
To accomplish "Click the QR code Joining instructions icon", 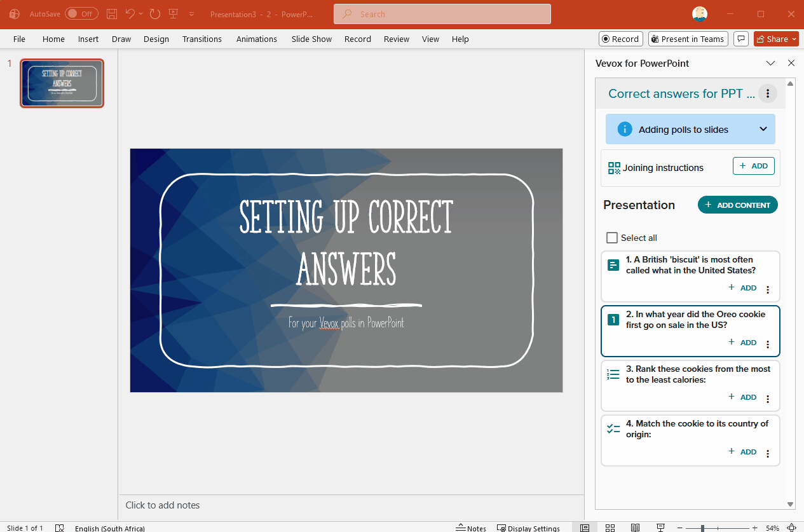I will point(614,168).
